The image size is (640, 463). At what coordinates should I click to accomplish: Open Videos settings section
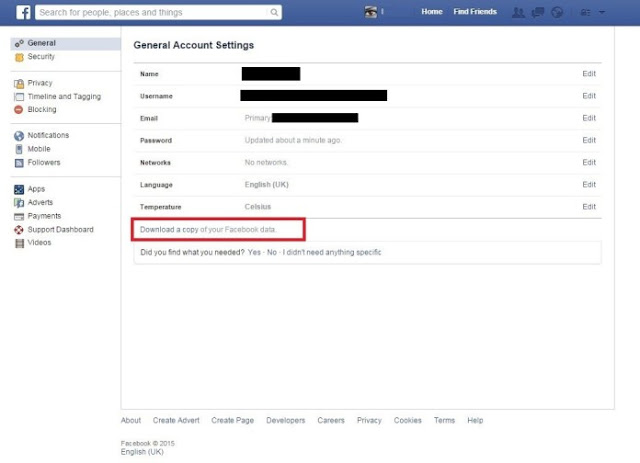click(x=40, y=243)
